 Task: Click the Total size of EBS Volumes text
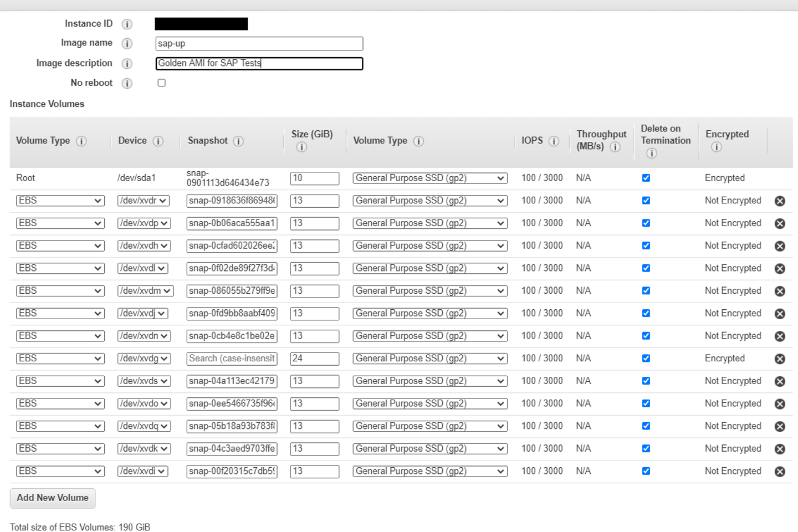tap(80, 527)
